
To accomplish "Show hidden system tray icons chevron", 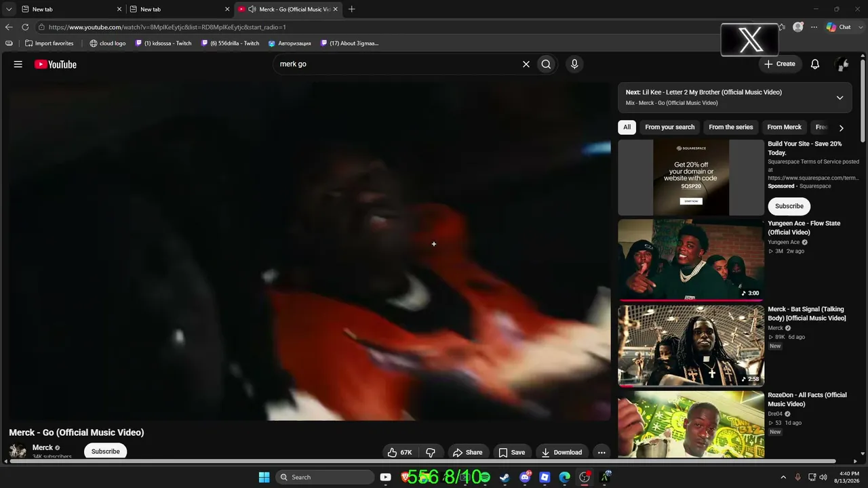I will pos(783,477).
